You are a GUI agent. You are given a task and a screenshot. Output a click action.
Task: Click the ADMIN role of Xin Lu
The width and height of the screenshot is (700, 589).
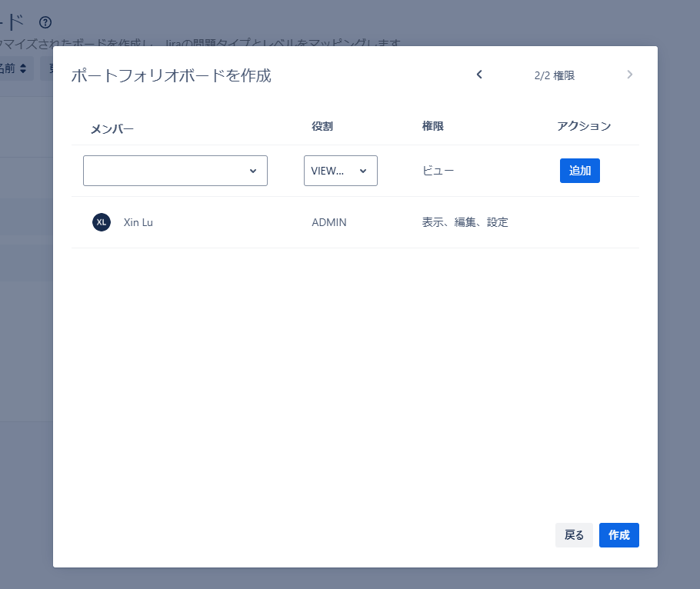click(x=329, y=222)
